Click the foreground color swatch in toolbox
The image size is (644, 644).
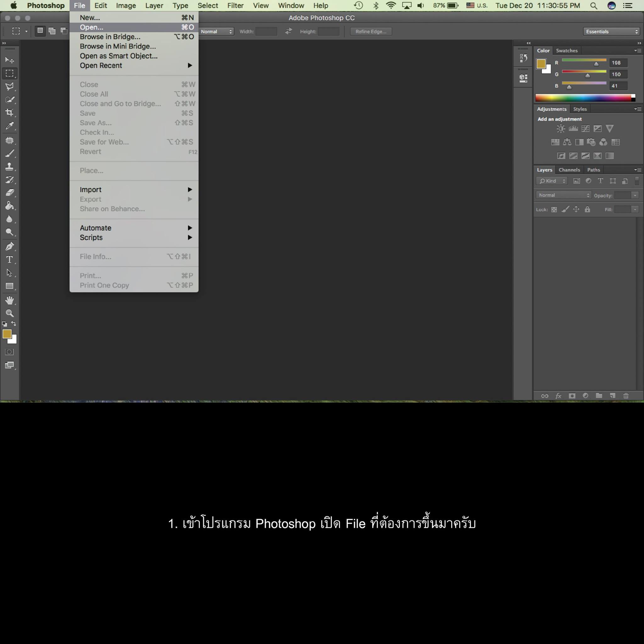point(7,334)
